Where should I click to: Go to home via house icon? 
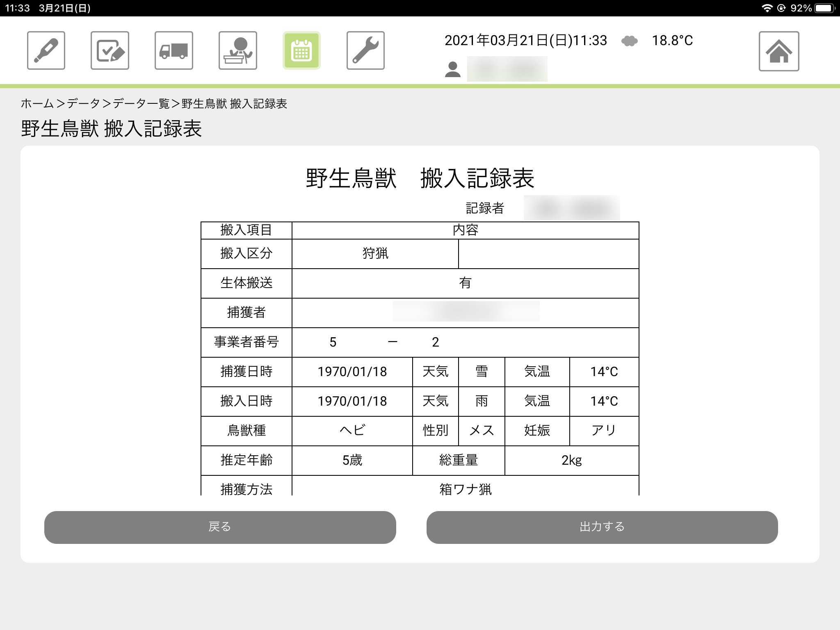click(778, 51)
